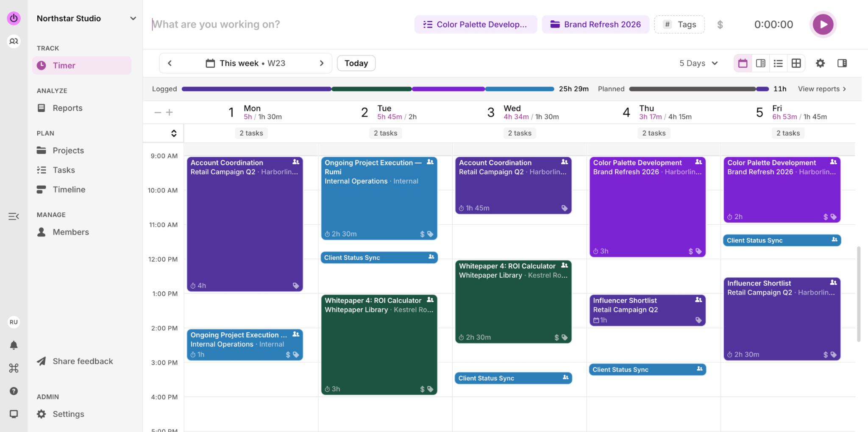Type in 'What are you working on?' field
The height and width of the screenshot is (432, 868).
(280, 25)
